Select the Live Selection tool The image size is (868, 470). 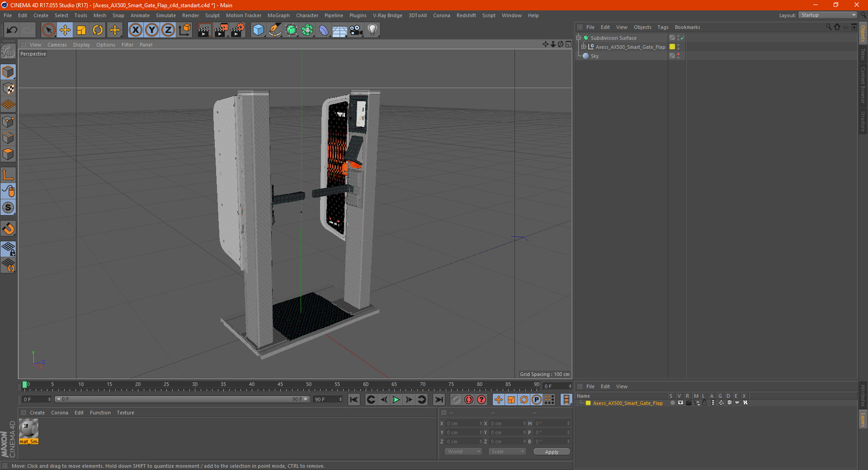48,30
